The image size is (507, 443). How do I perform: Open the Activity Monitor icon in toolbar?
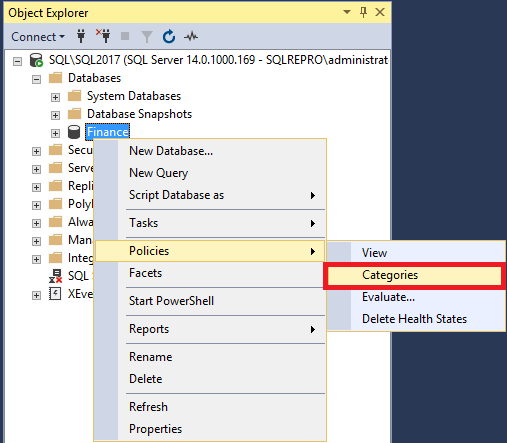click(x=191, y=36)
